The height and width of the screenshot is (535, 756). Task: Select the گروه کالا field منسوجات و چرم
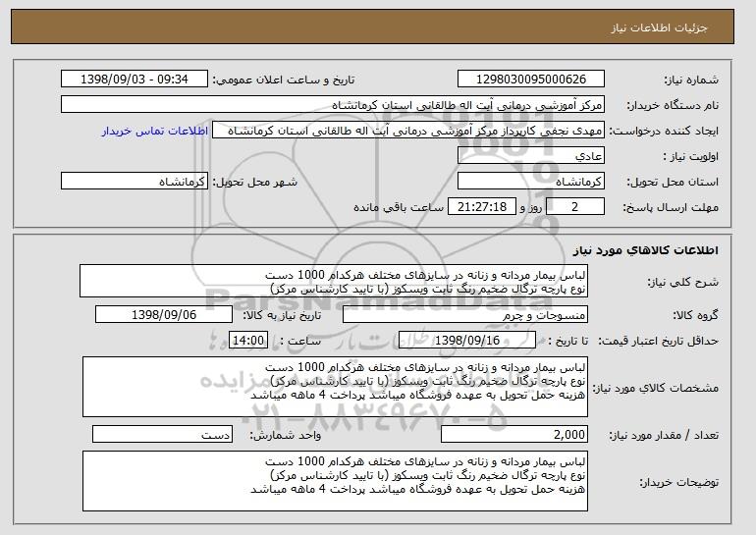(465, 315)
